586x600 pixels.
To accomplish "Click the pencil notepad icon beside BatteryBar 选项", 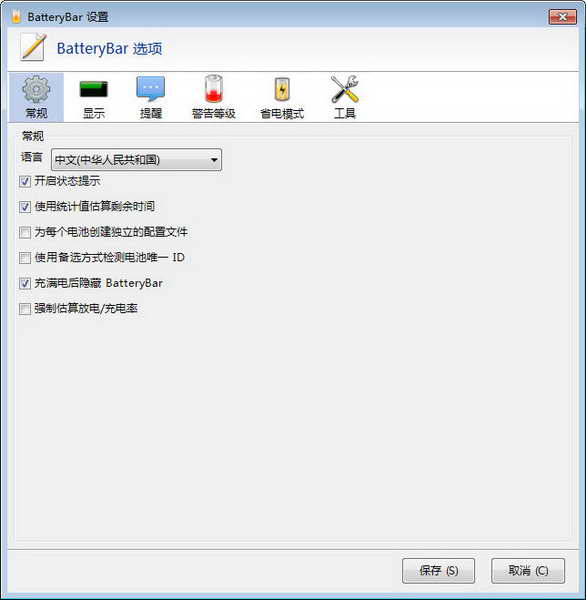I will point(34,47).
